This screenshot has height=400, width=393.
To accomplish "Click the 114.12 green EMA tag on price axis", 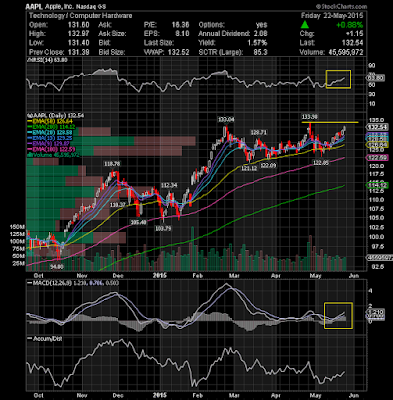I will [377, 185].
